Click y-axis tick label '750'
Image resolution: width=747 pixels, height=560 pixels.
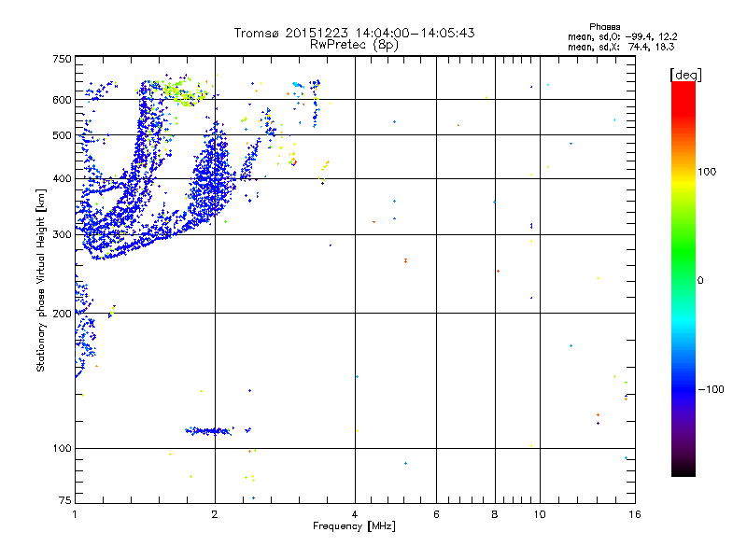coord(62,59)
